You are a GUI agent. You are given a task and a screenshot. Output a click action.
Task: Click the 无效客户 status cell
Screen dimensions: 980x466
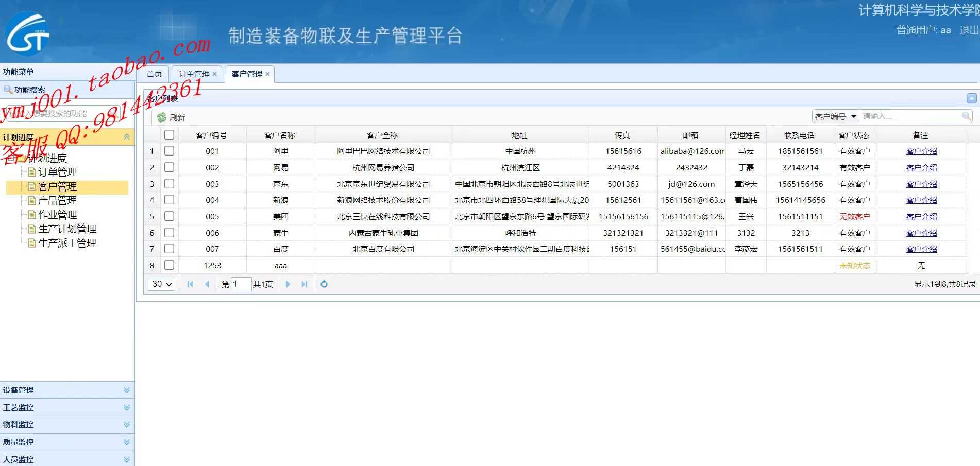tap(854, 216)
